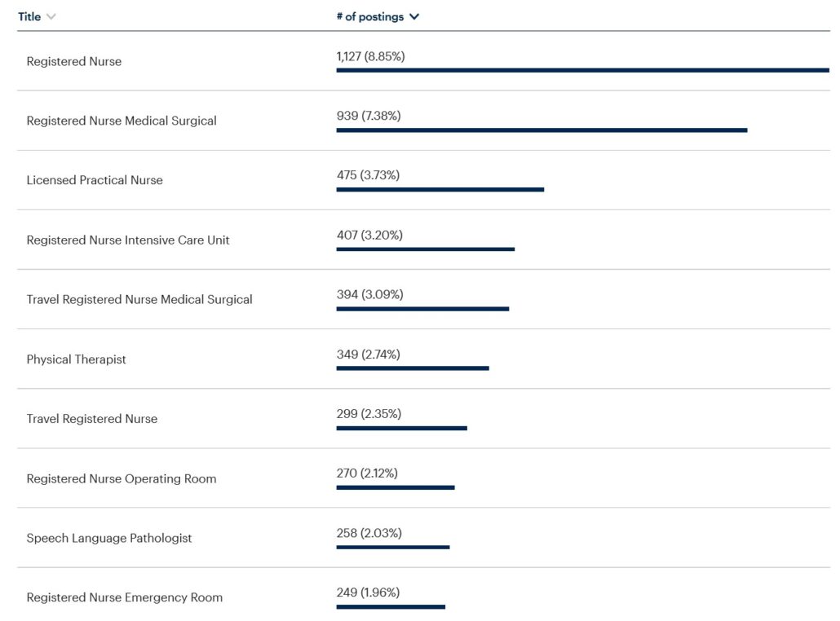This screenshot has height=621, width=840.
Task: Open Registered Nurse Intensive Care Unit
Action: click(x=128, y=240)
